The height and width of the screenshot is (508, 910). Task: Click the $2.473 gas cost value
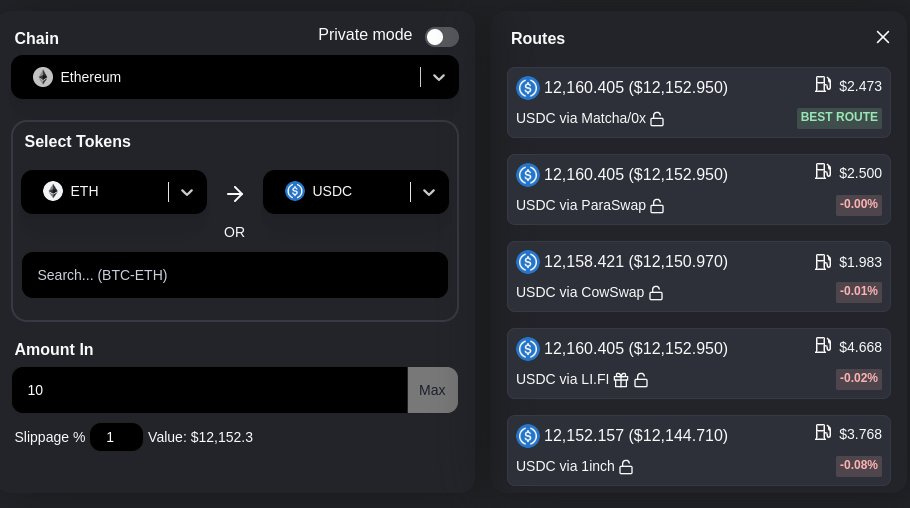[860, 87]
